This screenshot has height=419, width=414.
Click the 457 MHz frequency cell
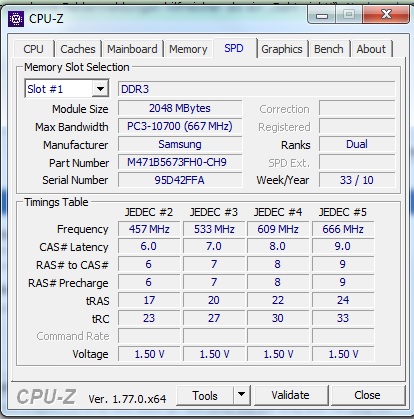coord(149,229)
